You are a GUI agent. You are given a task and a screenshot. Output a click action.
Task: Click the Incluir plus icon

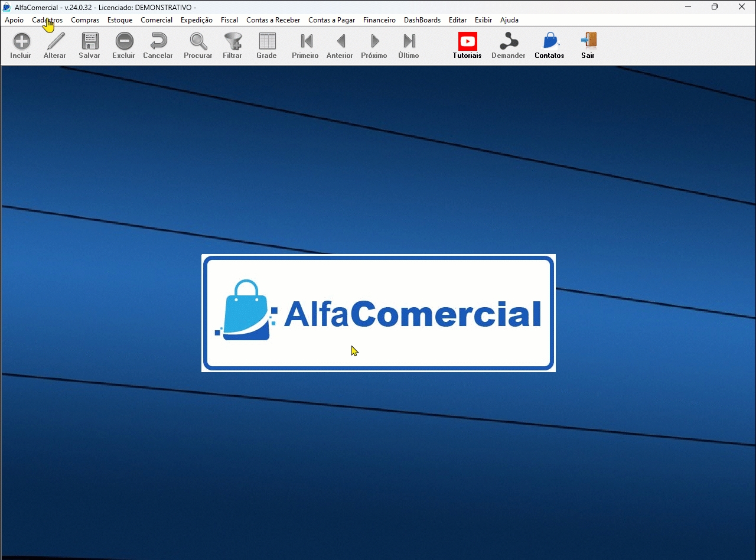coord(21,41)
